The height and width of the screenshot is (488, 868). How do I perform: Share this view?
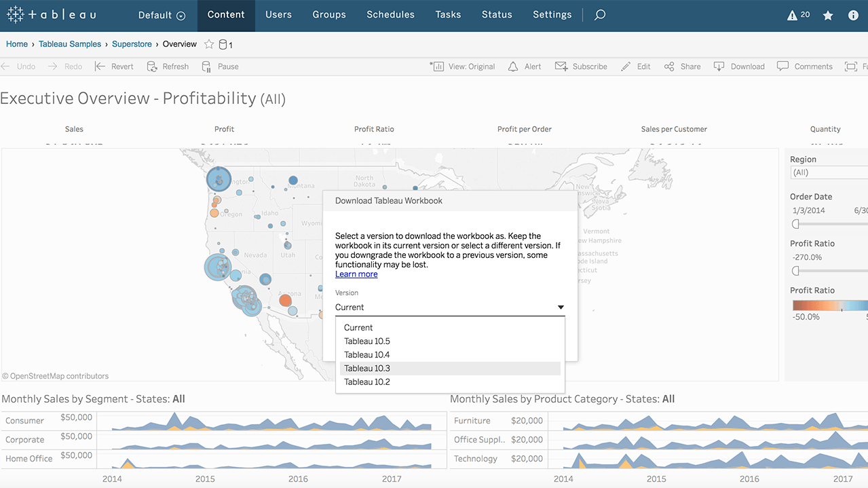[x=682, y=67]
